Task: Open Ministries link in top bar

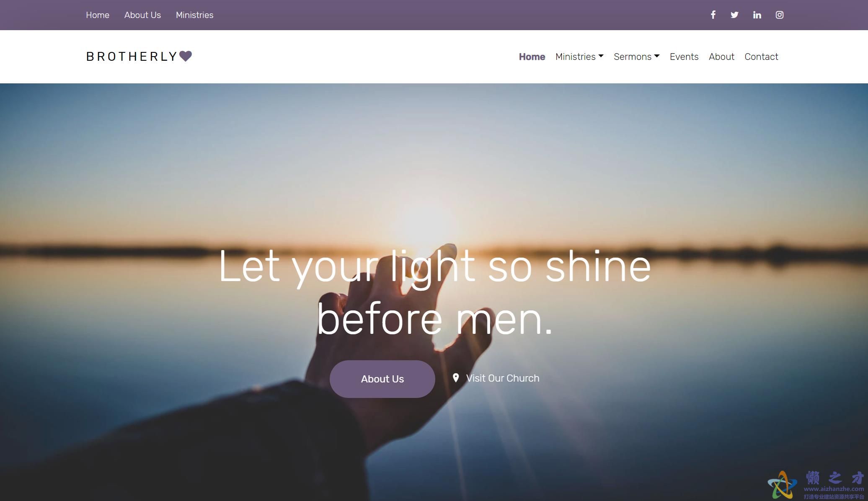Action: point(195,15)
